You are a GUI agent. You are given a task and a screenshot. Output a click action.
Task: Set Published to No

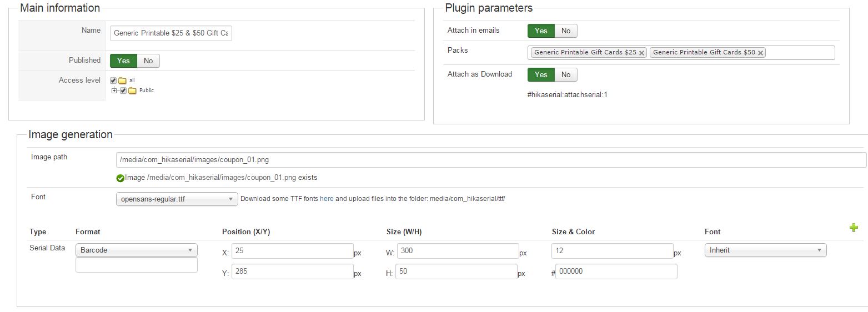(148, 61)
